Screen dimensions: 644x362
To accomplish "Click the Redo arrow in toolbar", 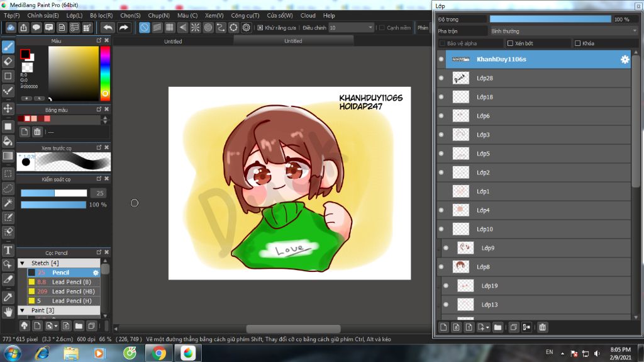I will (x=123, y=28).
